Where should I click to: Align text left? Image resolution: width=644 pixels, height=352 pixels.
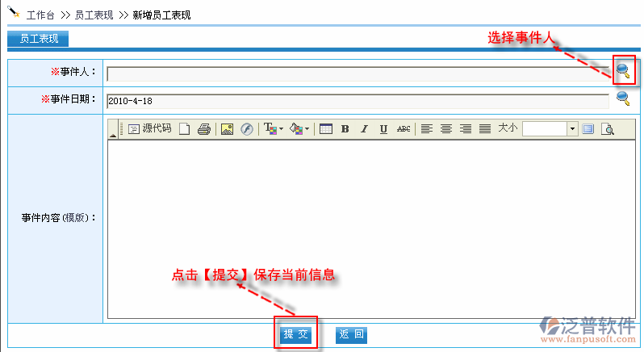click(x=427, y=129)
